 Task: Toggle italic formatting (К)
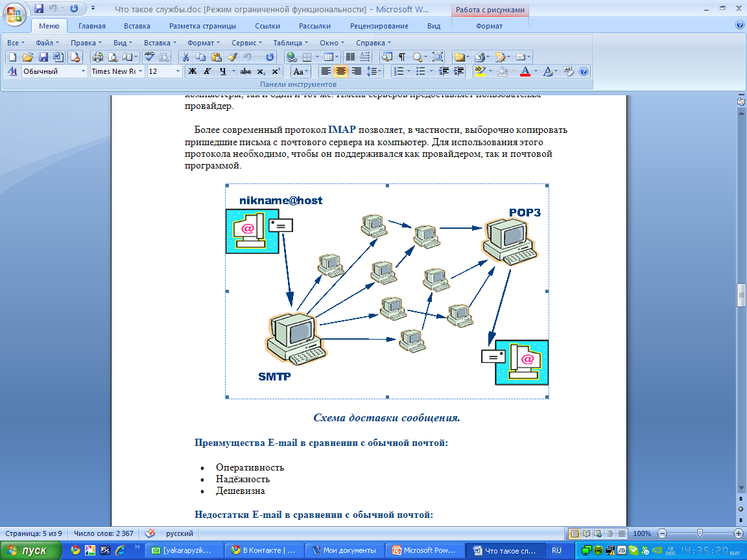(207, 71)
